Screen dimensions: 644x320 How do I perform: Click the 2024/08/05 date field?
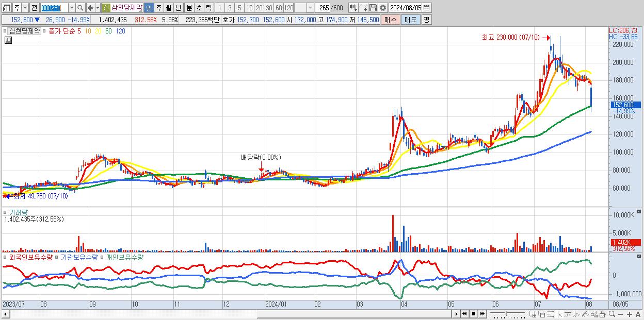point(405,8)
